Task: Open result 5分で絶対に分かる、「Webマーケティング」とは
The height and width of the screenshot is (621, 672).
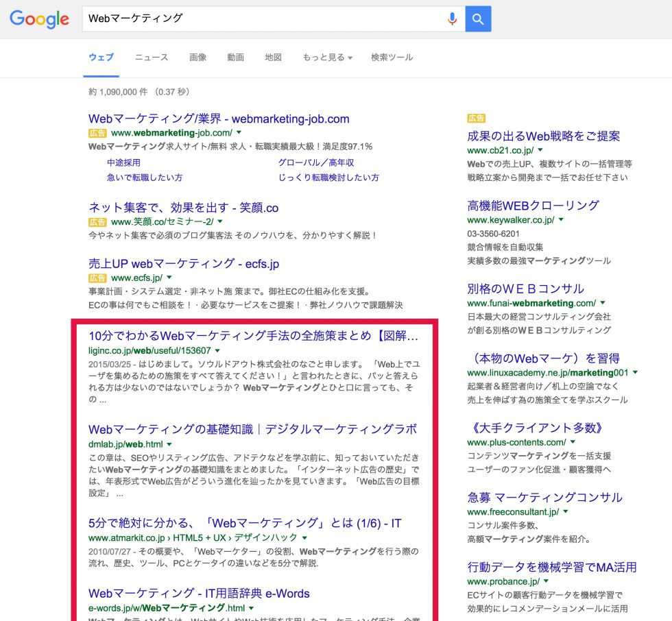Action: [x=245, y=523]
